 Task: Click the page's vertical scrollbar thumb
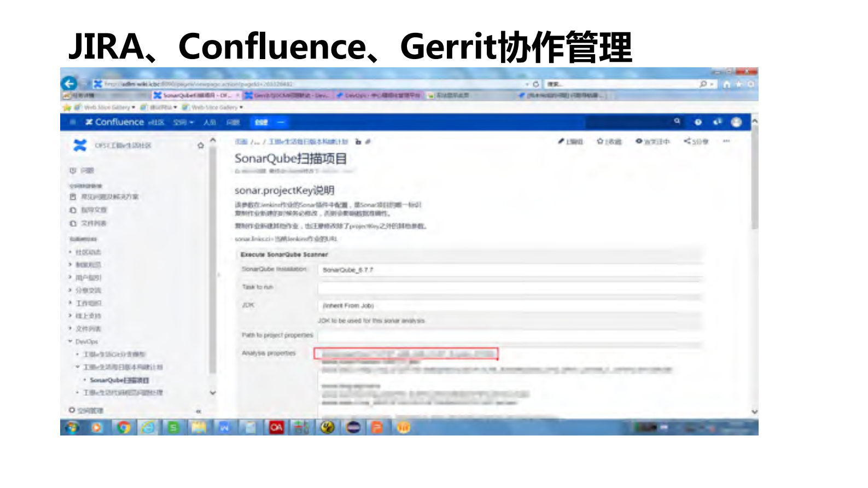point(755,178)
